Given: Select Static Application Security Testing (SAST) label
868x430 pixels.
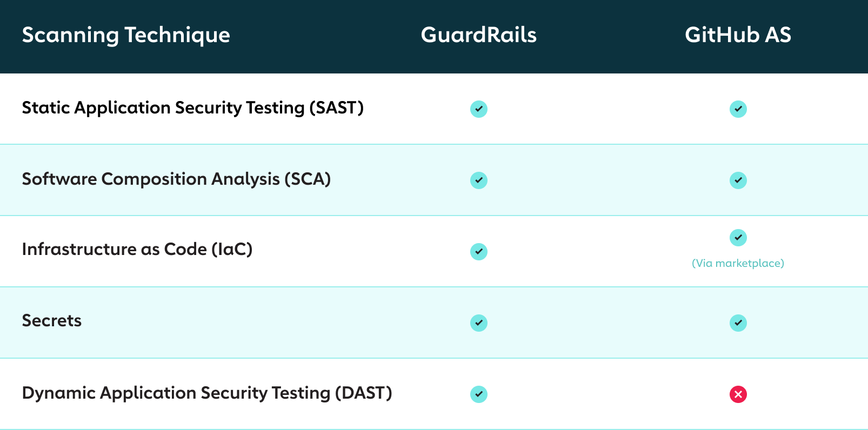Looking at the screenshot, I should pos(193,108).
